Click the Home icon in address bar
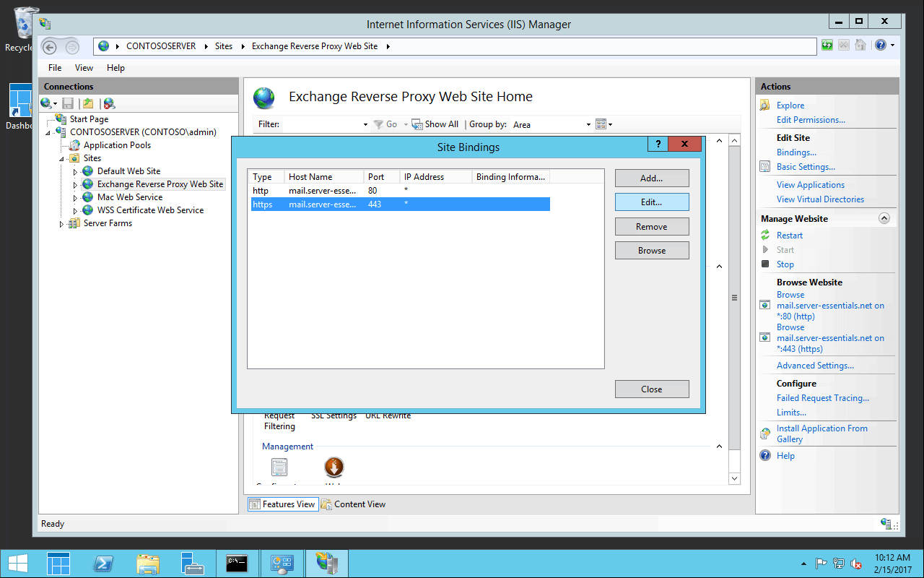The image size is (924, 578). point(860,45)
